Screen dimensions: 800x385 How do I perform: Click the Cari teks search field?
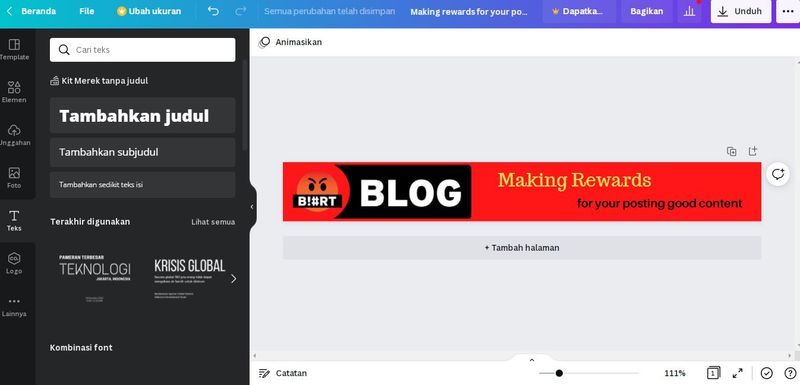142,49
